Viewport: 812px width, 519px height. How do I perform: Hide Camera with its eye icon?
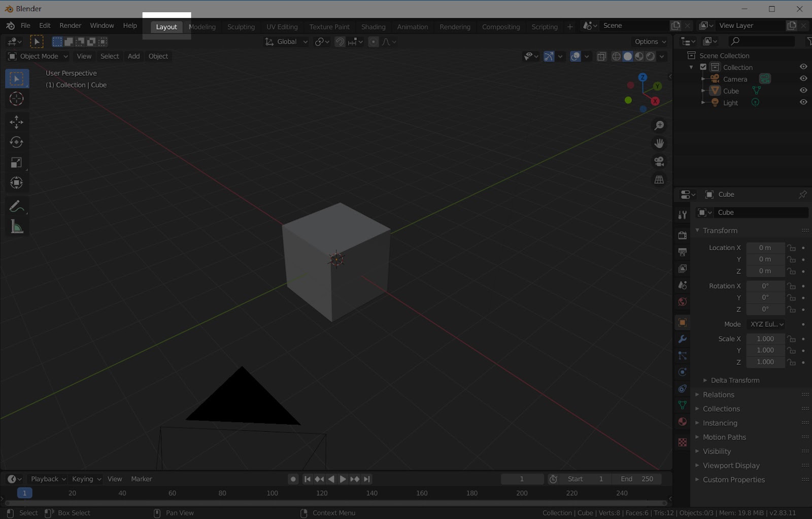[x=803, y=79]
